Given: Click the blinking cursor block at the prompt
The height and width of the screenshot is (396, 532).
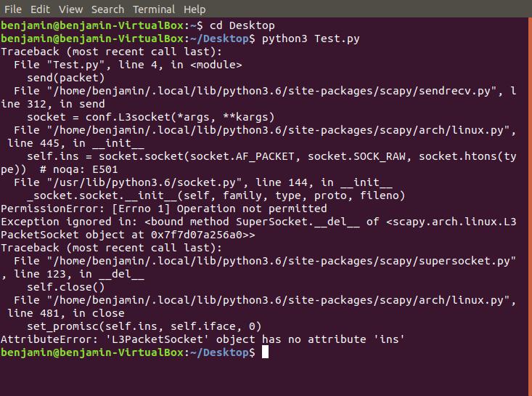Looking at the screenshot, I should click(x=265, y=352).
